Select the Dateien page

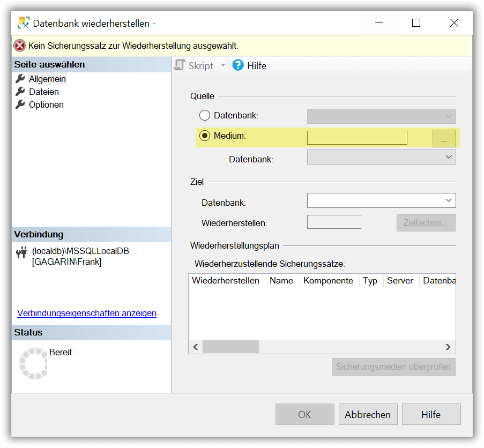[x=44, y=92]
